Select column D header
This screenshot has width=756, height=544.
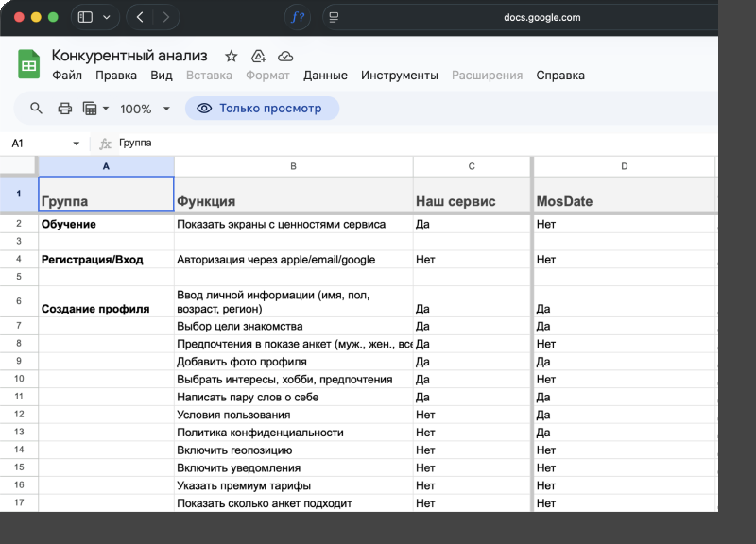pyautogui.click(x=625, y=166)
